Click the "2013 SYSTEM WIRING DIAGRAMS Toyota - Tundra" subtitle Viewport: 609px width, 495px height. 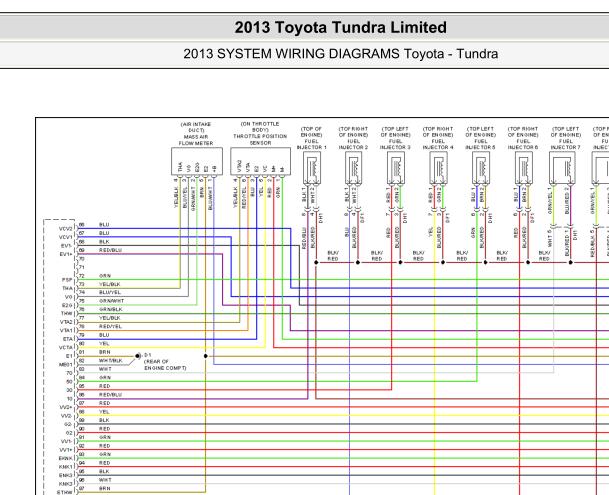[x=341, y=54]
